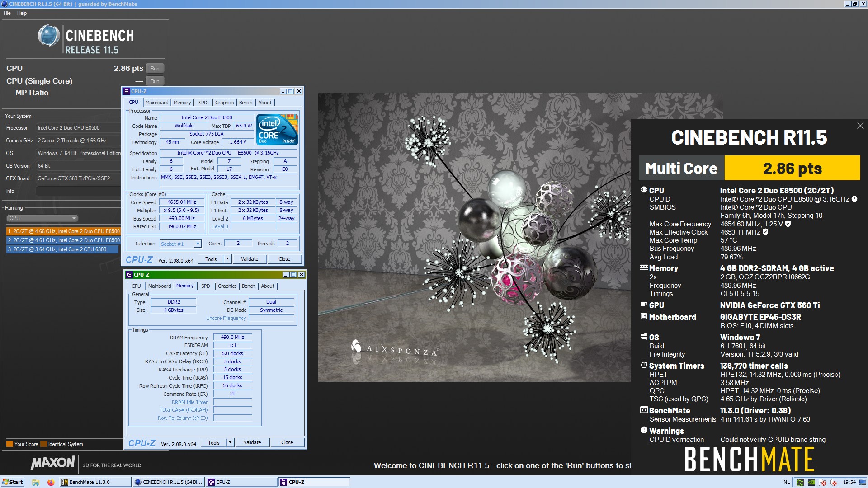Open the File menu in Cinebench
868x488 pixels.
tap(7, 13)
